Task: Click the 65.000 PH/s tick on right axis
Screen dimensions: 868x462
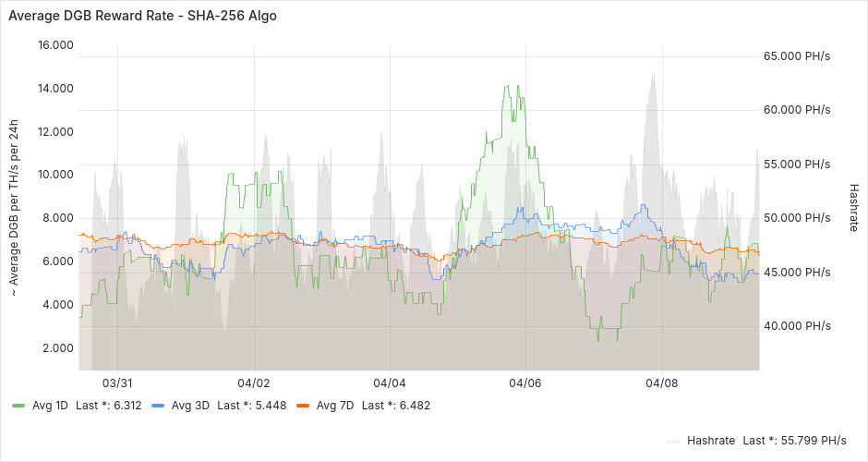Action: click(x=797, y=56)
